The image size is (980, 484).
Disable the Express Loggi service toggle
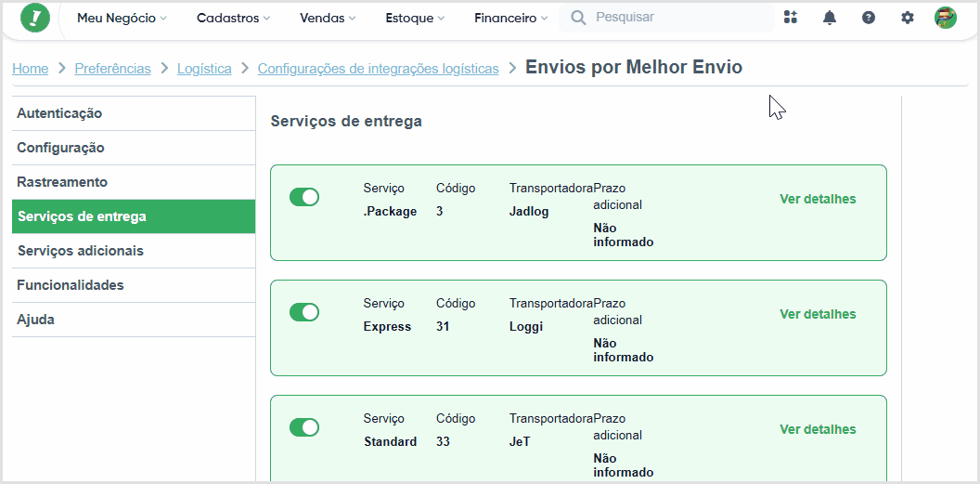click(x=304, y=312)
